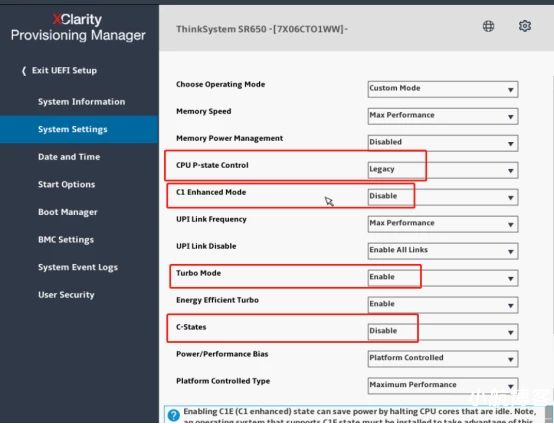Go to Boot Manager menu item

pos(67,212)
